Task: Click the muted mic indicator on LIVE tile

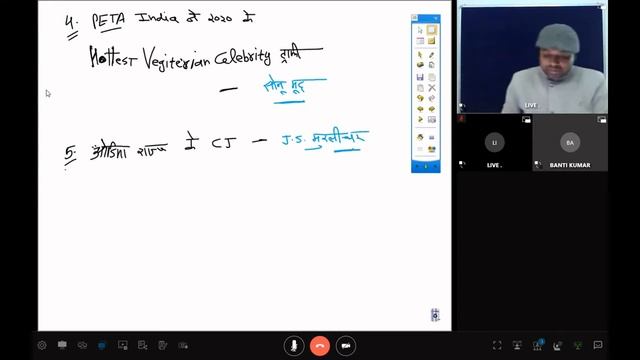Action: pos(462,164)
